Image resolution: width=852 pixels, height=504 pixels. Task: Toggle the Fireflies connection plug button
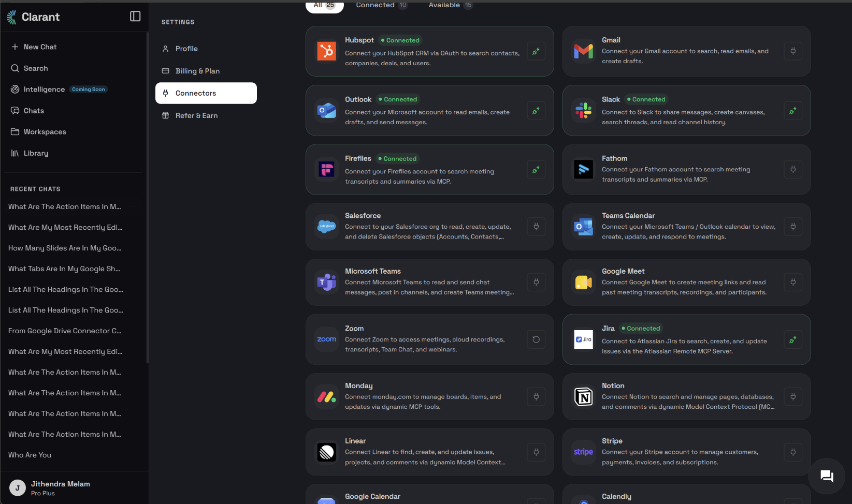536,170
